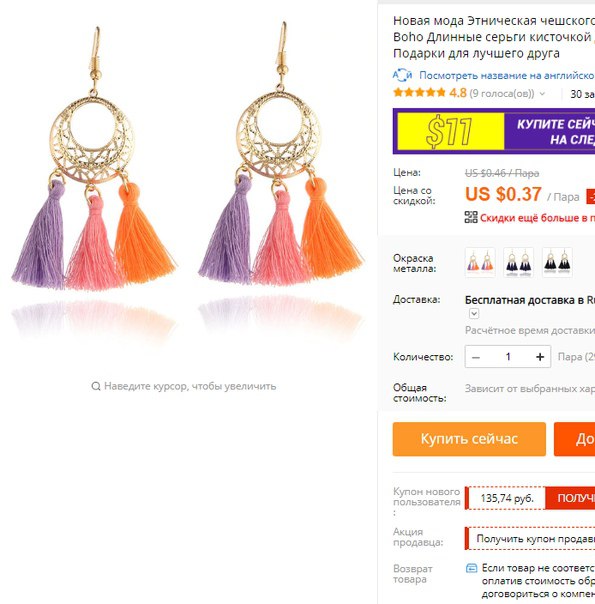Screen dimensions: 595x604
Task: Increase quantity with the plus button
Action: pyautogui.click(x=540, y=357)
